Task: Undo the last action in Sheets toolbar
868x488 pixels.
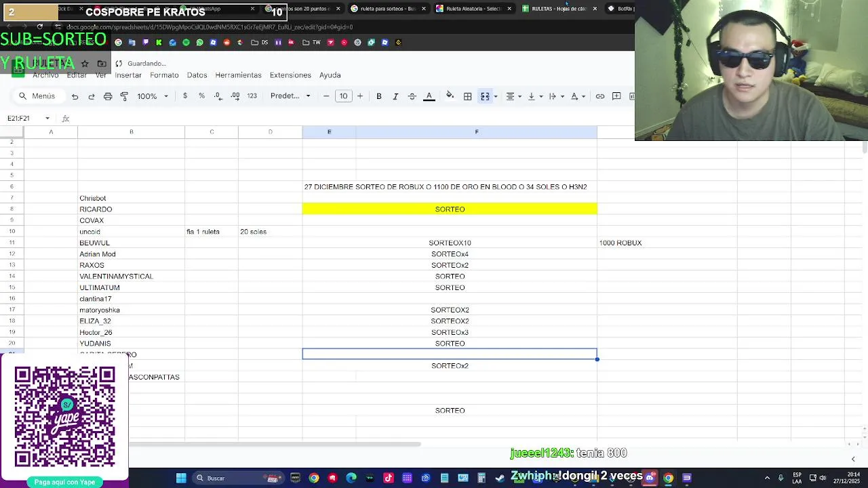Action: click(x=75, y=96)
